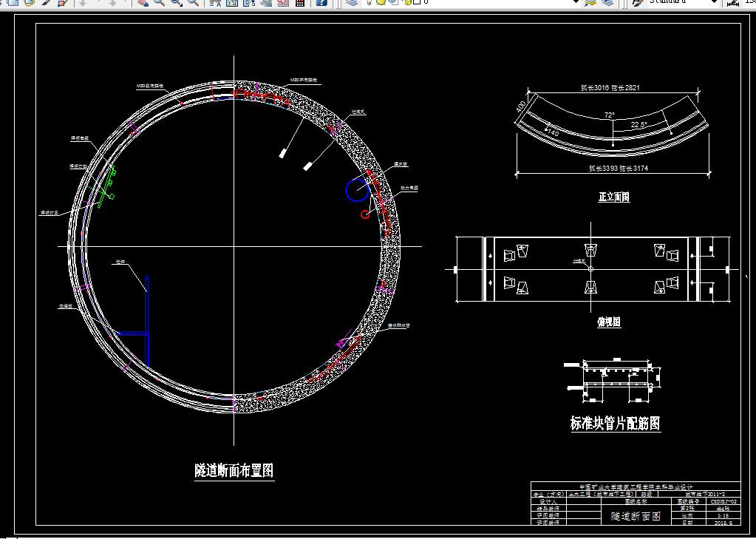Screen dimensions: 756x539
Task: Select the Zoom Window tool
Action: coord(177,2)
